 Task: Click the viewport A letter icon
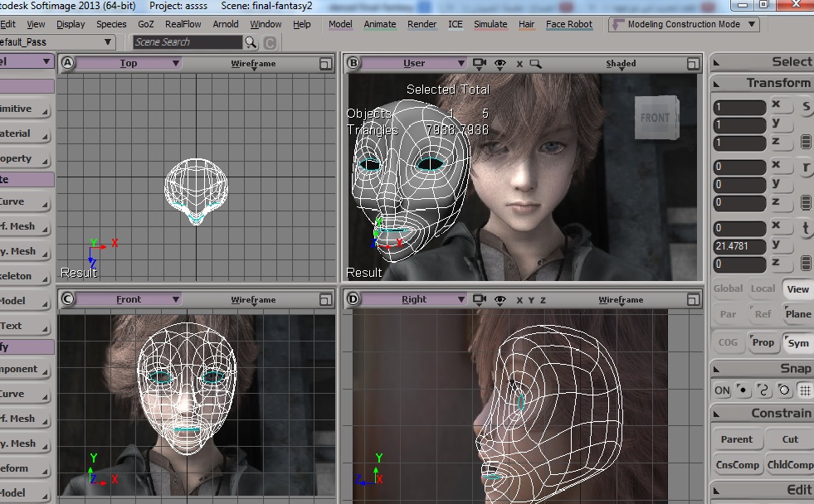pyautogui.click(x=67, y=63)
